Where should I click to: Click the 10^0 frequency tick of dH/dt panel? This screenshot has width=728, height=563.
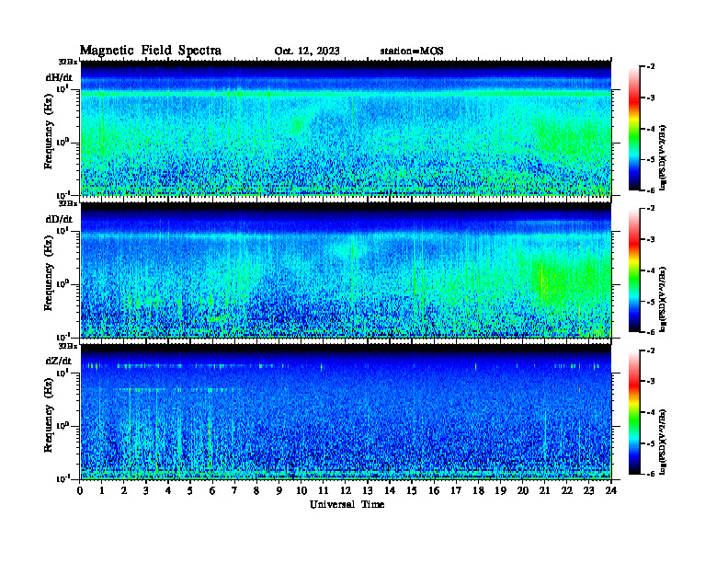pyautogui.click(x=63, y=142)
